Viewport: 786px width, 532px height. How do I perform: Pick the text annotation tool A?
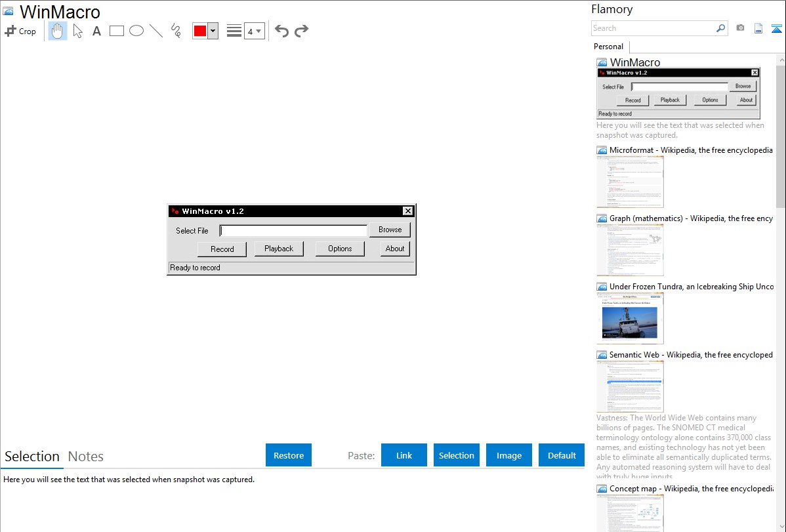96,31
